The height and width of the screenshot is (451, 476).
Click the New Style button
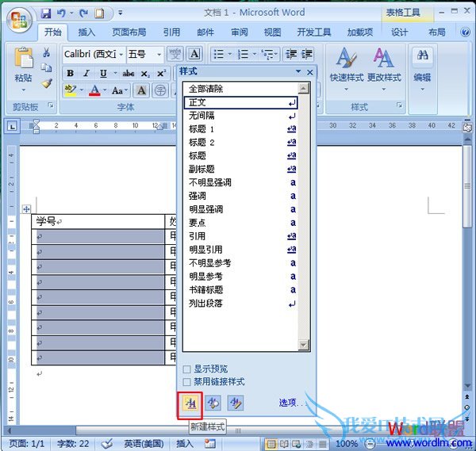190,403
